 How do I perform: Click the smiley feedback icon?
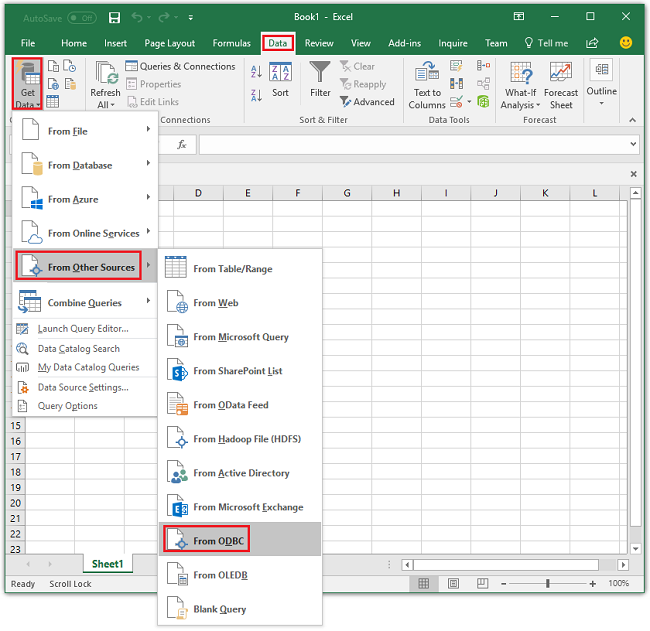coord(626,43)
